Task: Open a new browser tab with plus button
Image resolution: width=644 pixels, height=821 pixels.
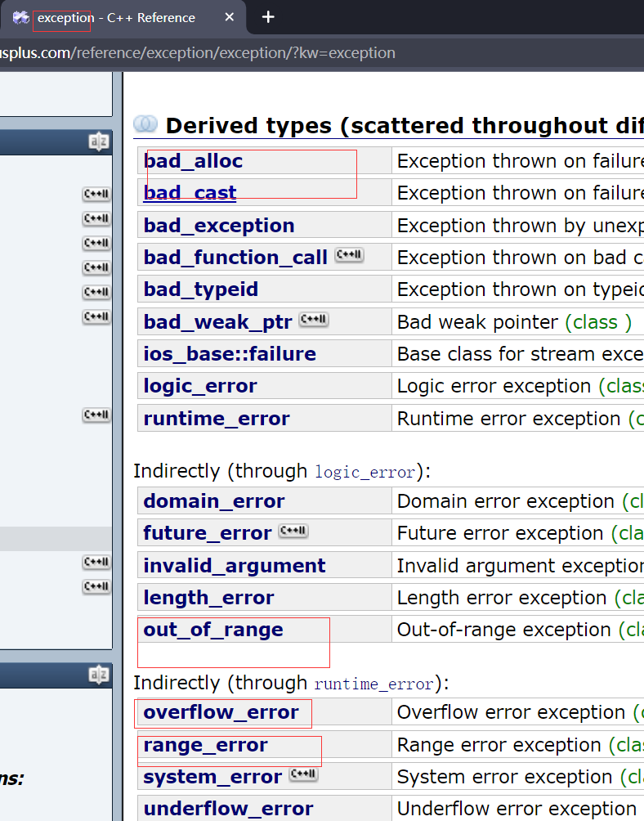Action: tap(268, 17)
